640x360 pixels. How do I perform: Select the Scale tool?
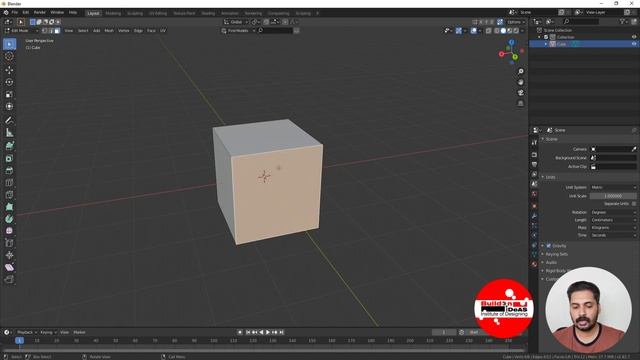click(x=9, y=94)
